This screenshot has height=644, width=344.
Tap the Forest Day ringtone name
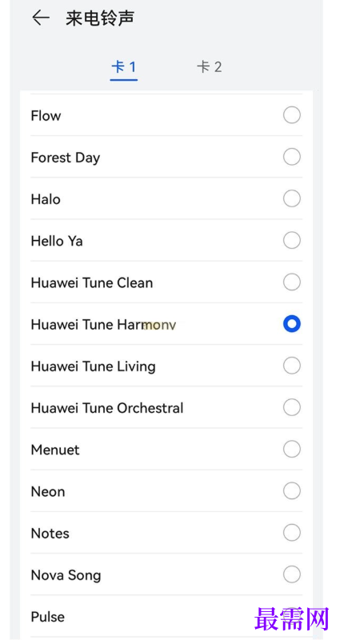[66, 158]
